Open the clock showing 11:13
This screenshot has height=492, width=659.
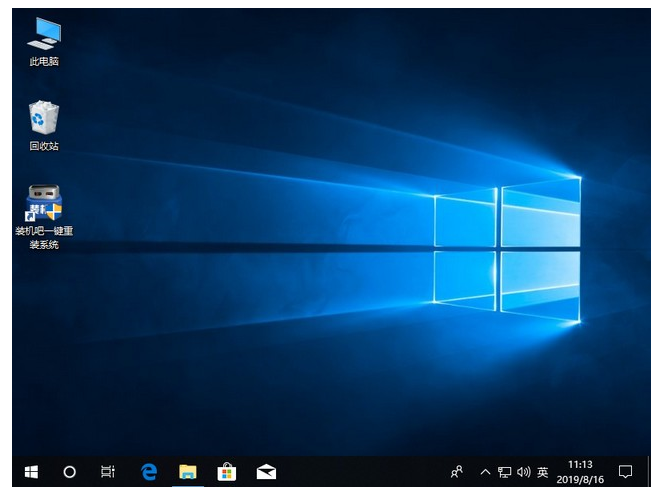(x=580, y=471)
